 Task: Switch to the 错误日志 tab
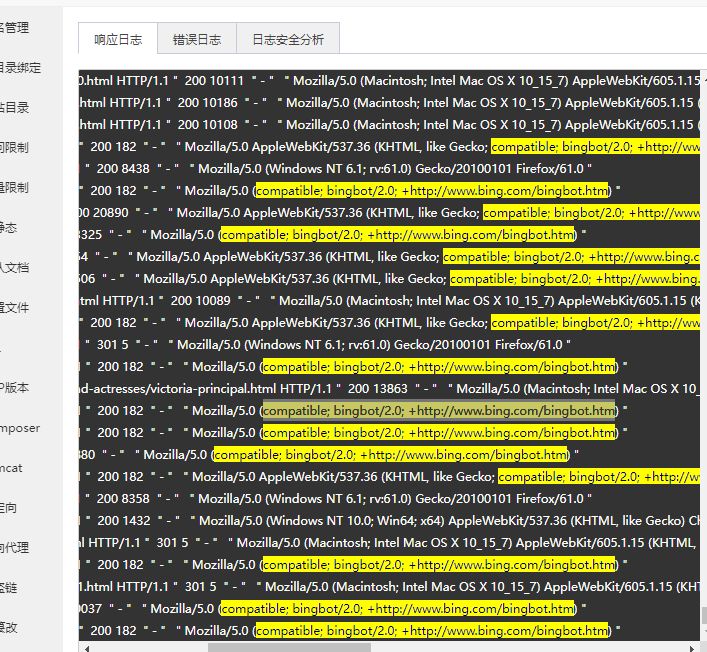pyautogui.click(x=197, y=39)
